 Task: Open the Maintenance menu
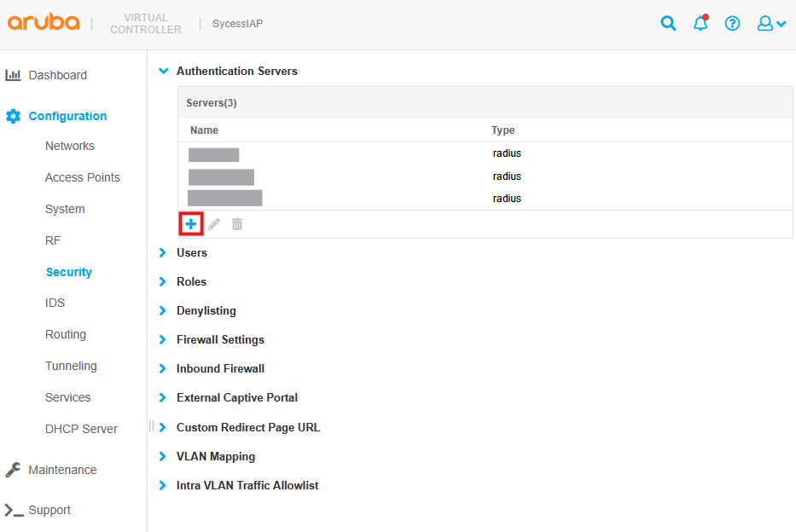click(62, 470)
